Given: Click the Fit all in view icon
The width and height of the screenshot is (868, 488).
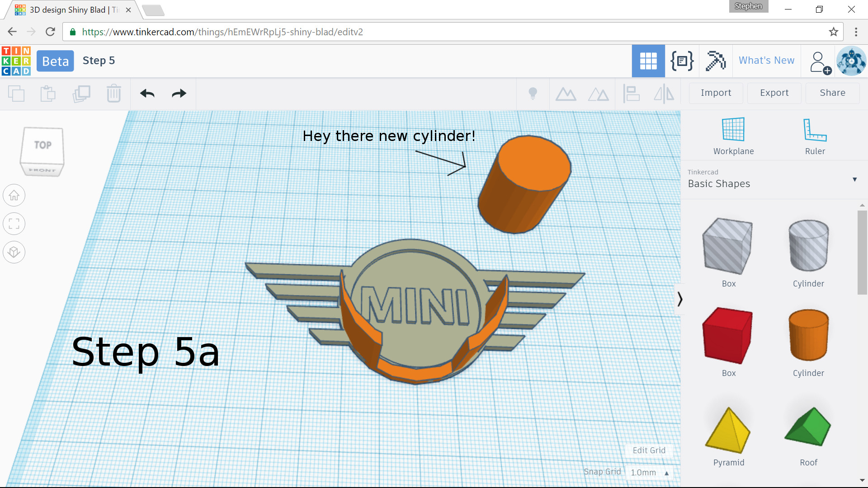Looking at the screenshot, I should coord(14,224).
